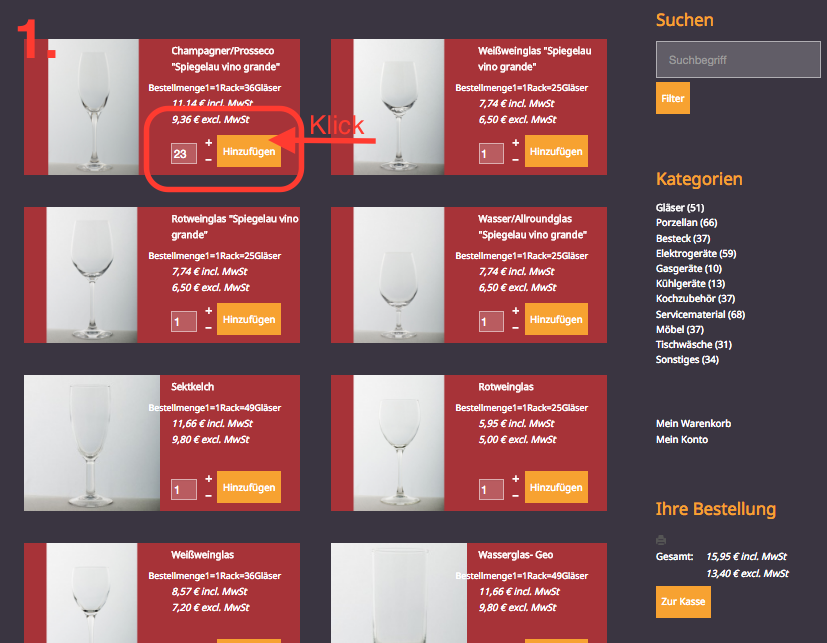Click plus stepper for Sektkelch
Screen dimensions: 827x643
coord(208,478)
